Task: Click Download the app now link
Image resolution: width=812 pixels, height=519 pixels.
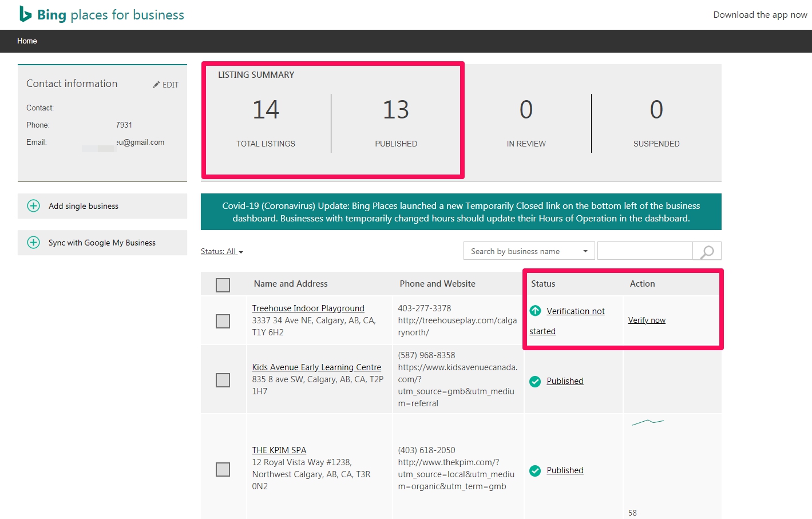Action: 760,15
